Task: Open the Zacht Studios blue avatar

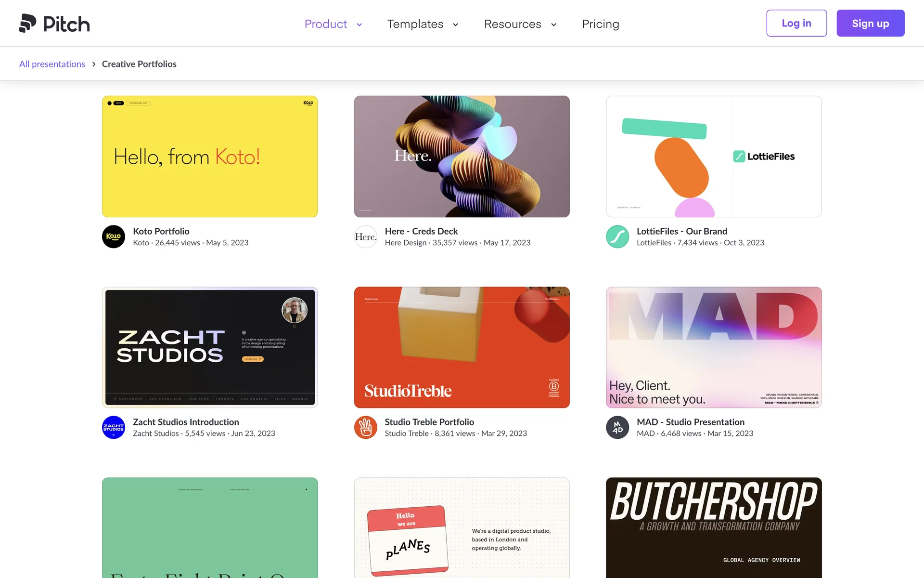Action: point(114,427)
